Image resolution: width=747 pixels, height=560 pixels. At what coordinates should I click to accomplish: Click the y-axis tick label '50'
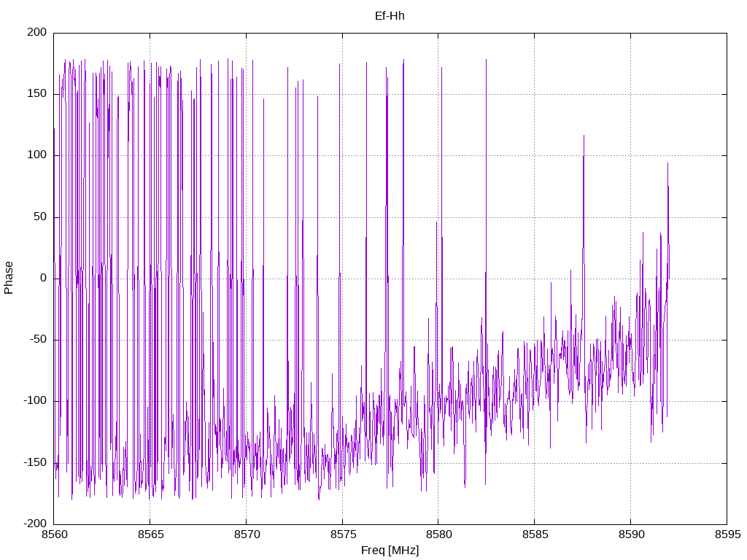(41, 217)
